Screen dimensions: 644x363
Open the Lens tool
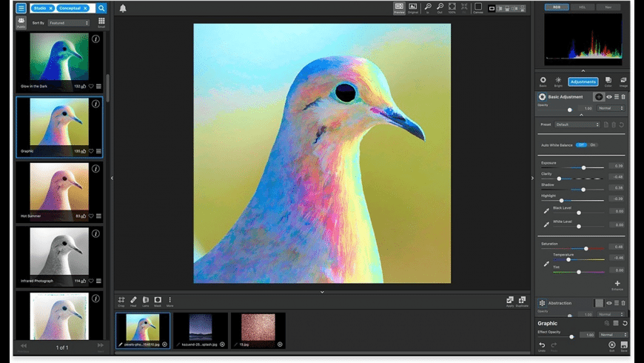pyautogui.click(x=145, y=302)
